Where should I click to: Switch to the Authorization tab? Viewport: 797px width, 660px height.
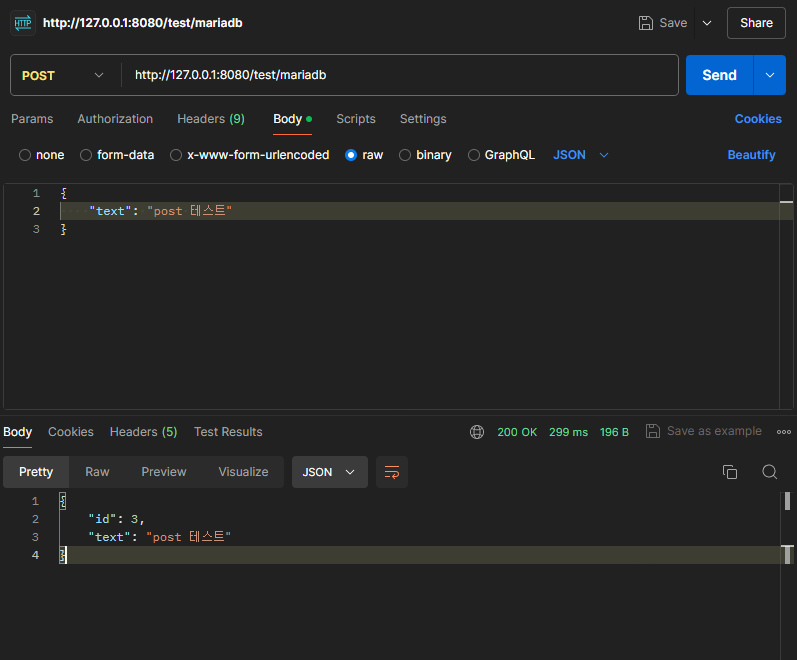[x=115, y=119]
